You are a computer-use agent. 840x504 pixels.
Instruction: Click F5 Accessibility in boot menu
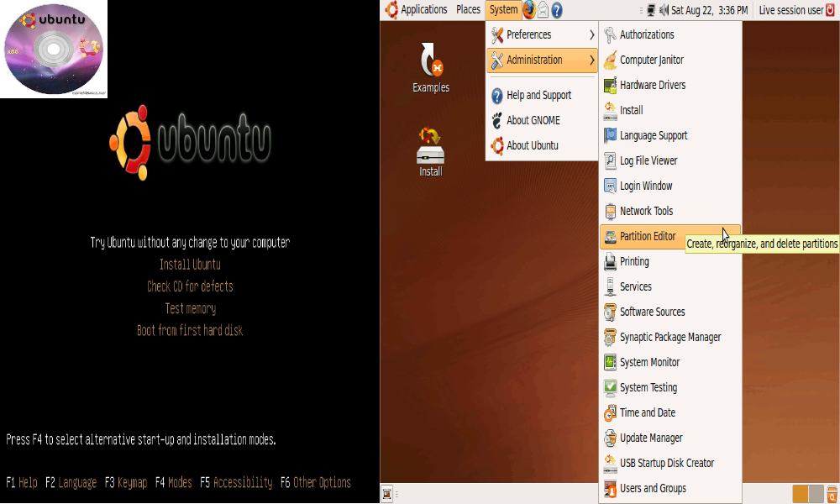[x=236, y=482]
